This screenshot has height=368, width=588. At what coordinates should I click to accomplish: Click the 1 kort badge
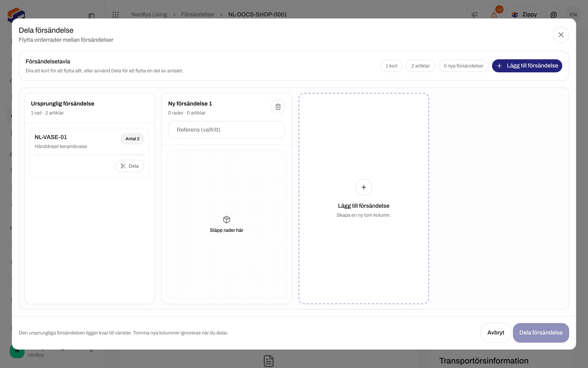click(x=391, y=66)
